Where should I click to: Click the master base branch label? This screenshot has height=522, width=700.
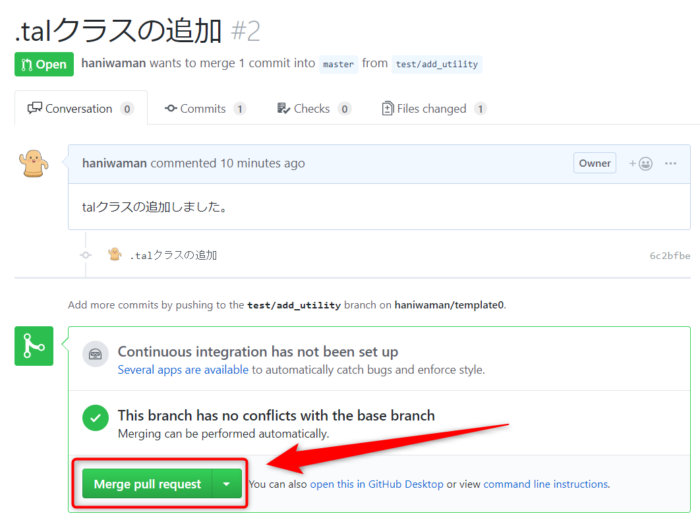tap(338, 64)
